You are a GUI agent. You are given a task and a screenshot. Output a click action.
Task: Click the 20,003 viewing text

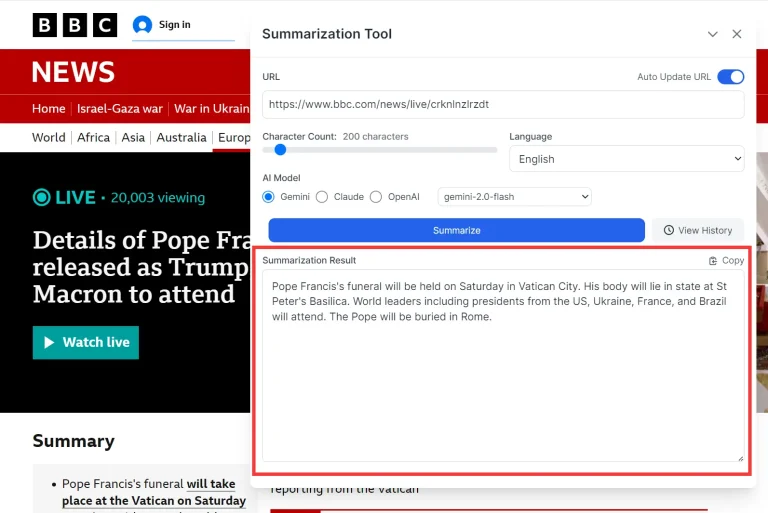158,197
